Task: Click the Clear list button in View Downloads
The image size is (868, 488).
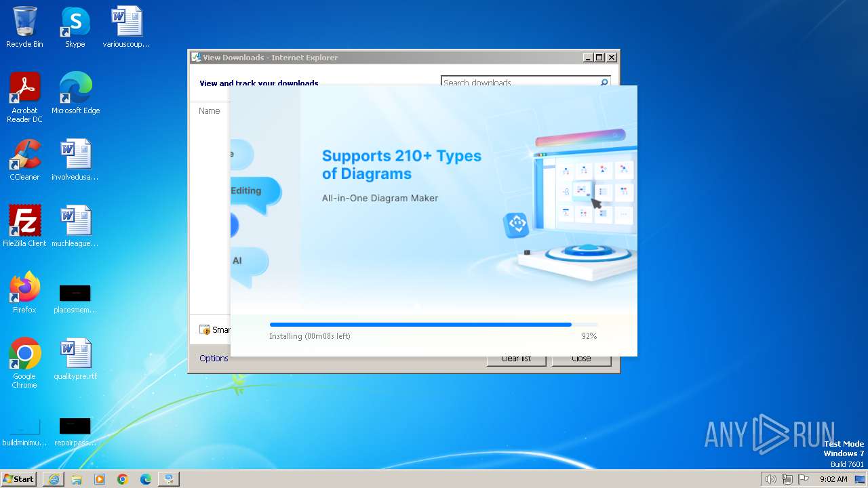Action: pyautogui.click(x=516, y=359)
